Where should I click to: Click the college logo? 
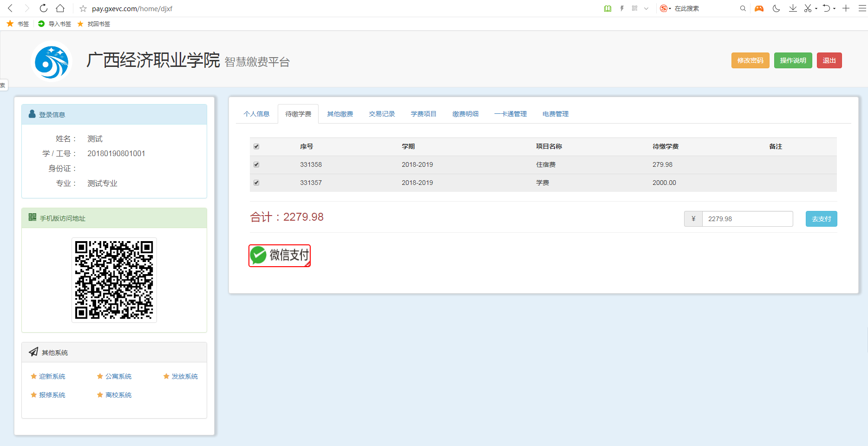[x=52, y=62]
